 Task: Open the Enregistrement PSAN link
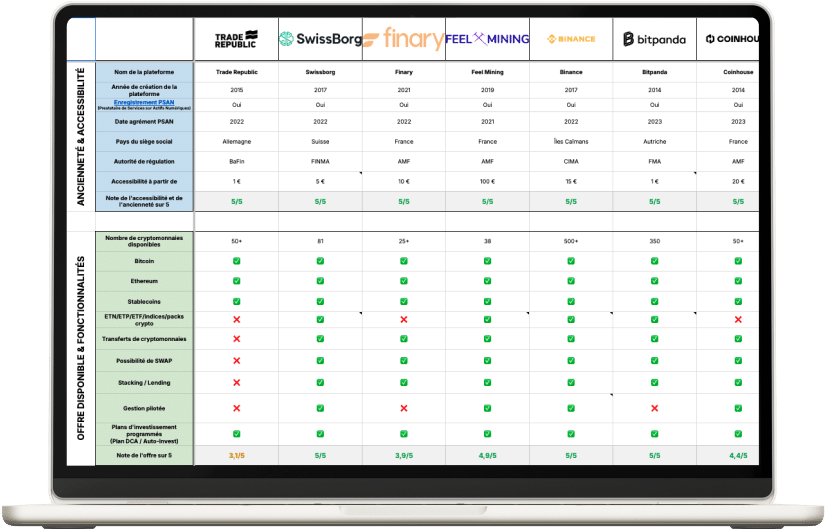click(x=144, y=102)
